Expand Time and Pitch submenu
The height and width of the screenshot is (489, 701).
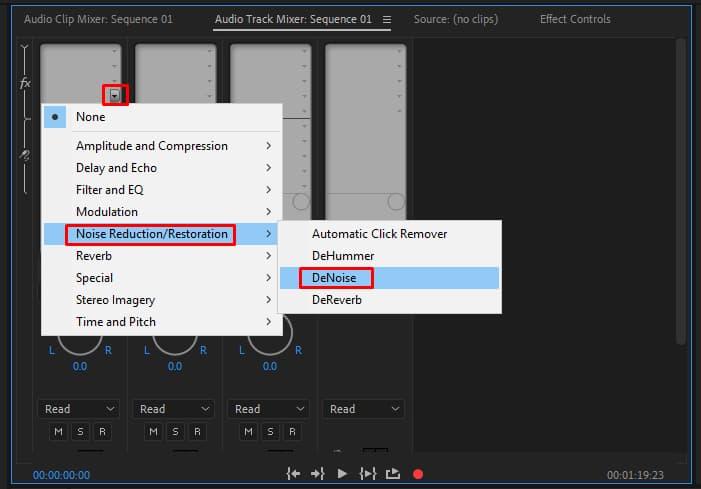[x=162, y=322]
